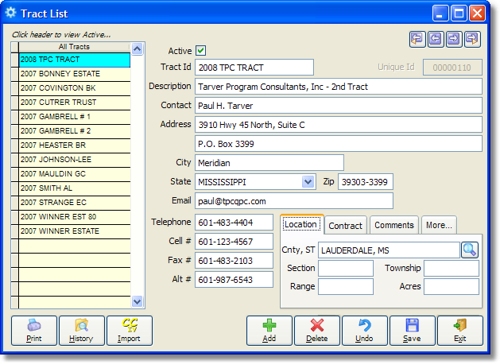Maximize the Tract List window
The width and height of the screenshot is (500, 364).
tap(459, 14)
